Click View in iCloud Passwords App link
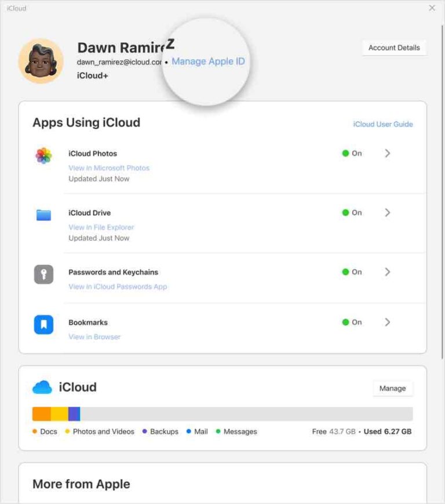Image resolution: width=445 pixels, height=504 pixels. click(118, 287)
